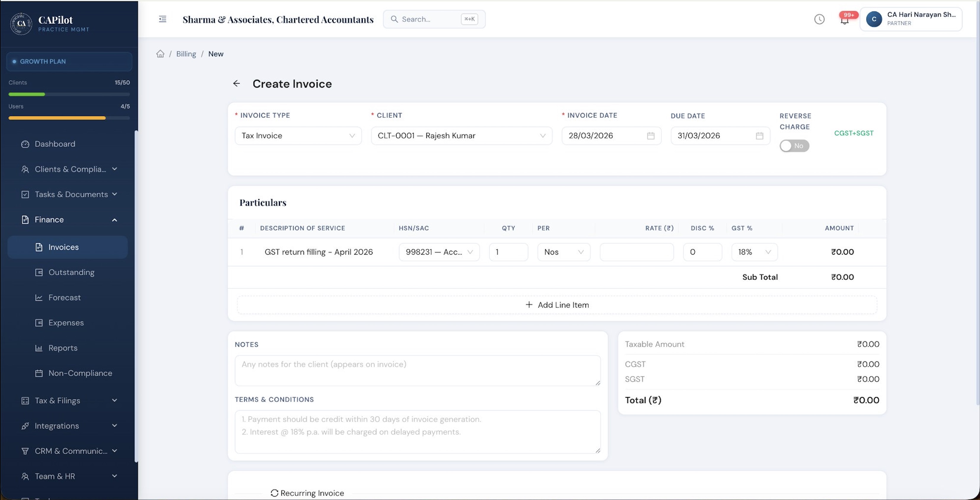Click the sidebar vertical scrollbar
The height and width of the screenshot is (500, 980).
click(x=136, y=296)
